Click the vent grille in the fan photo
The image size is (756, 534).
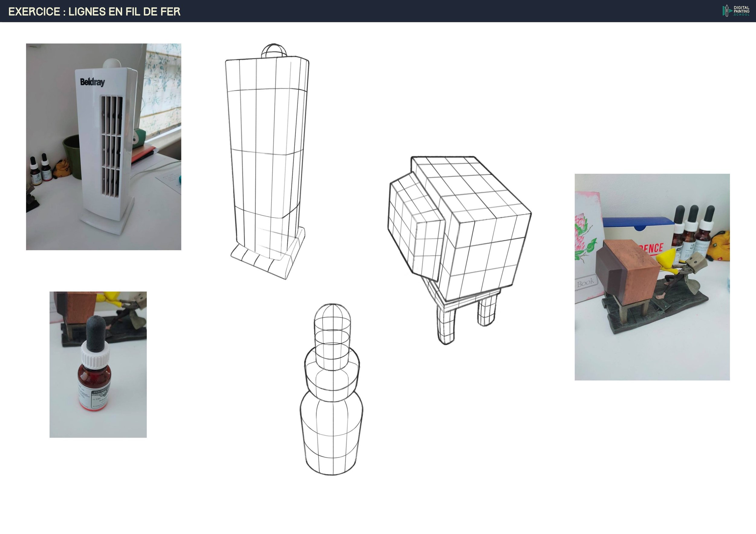[x=112, y=146]
